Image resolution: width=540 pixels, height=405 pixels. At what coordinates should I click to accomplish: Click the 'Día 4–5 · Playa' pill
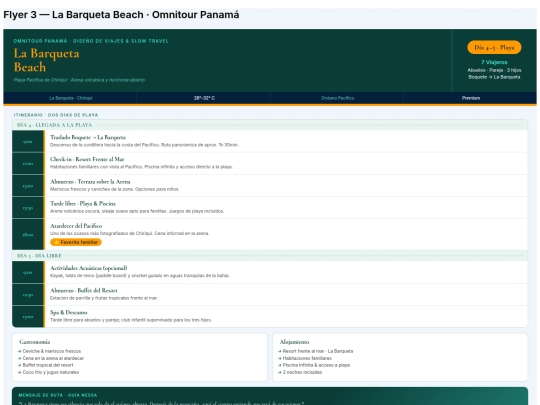tap(494, 48)
